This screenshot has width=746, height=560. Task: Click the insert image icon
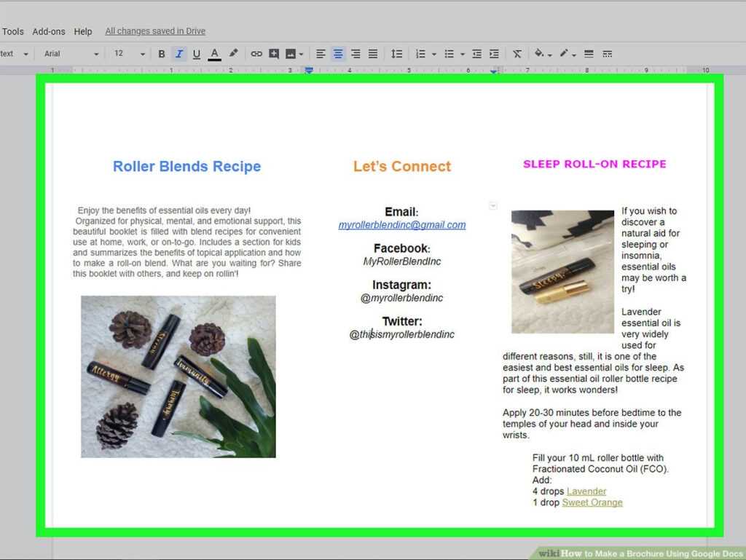[291, 54]
